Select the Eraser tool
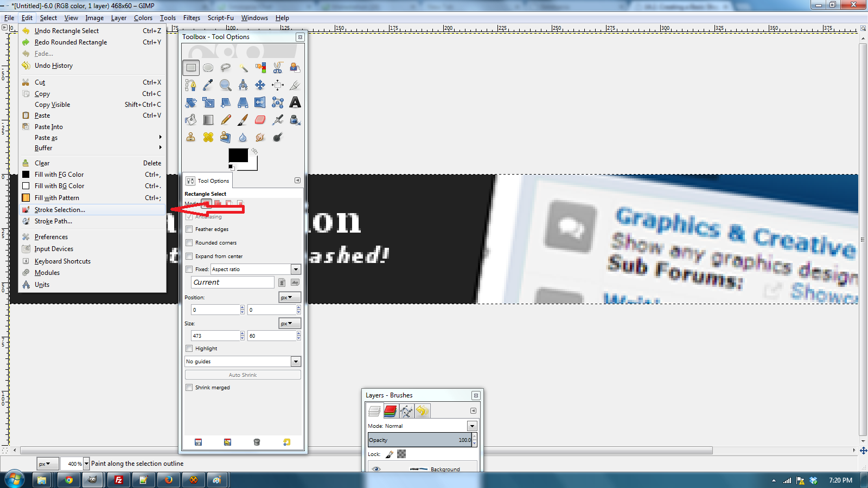 (x=260, y=120)
